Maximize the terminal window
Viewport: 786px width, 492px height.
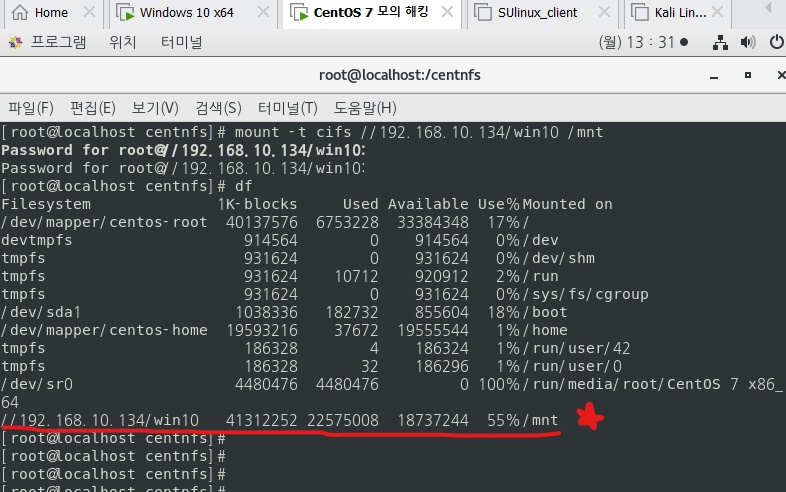click(748, 75)
